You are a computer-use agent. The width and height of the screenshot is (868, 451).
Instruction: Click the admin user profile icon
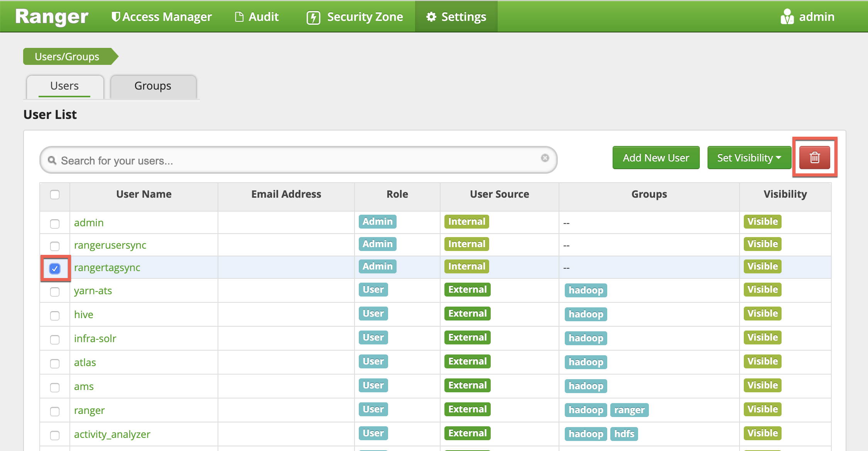(x=787, y=17)
